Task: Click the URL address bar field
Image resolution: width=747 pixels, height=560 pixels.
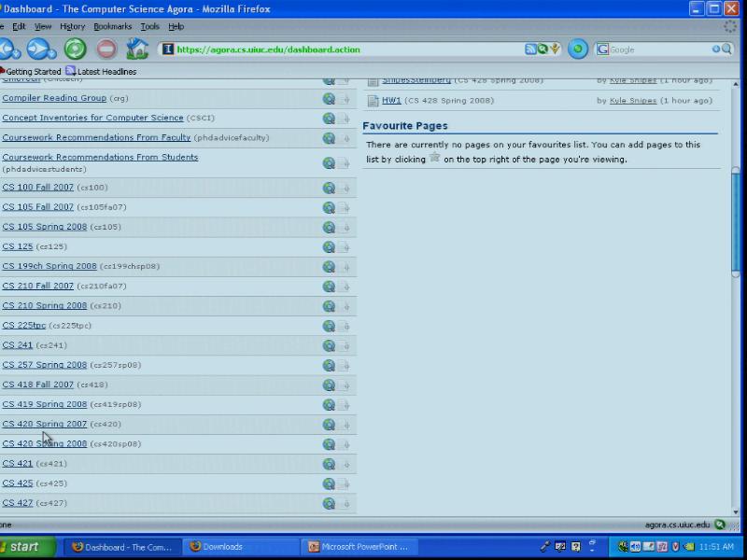Action: point(345,49)
